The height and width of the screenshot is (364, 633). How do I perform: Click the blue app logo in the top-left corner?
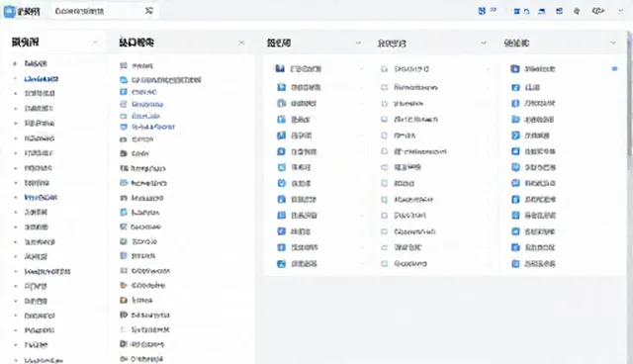[x=9, y=11]
